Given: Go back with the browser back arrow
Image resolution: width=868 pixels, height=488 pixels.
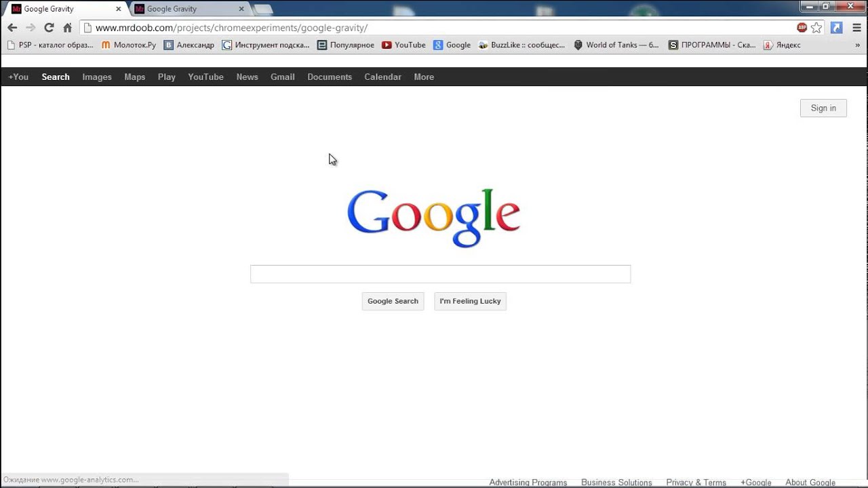Looking at the screenshot, I should (x=12, y=28).
